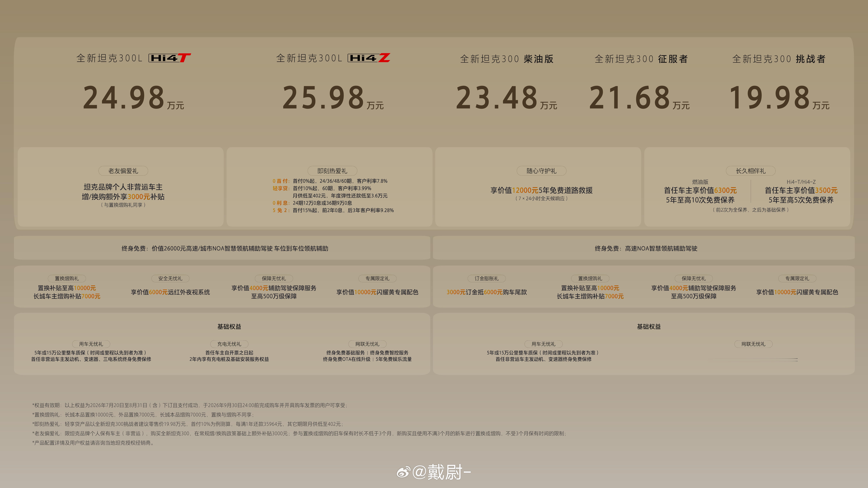This screenshot has width=868, height=488.
Task: Click the 充电无忧礼 pill label
Action: (x=229, y=344)
